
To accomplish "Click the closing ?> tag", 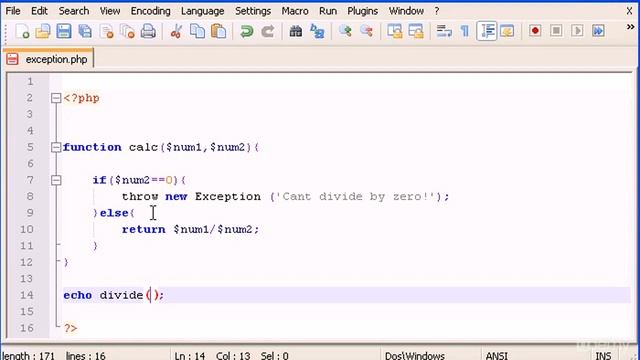I will pyautogui.click(x=70, y=328).
